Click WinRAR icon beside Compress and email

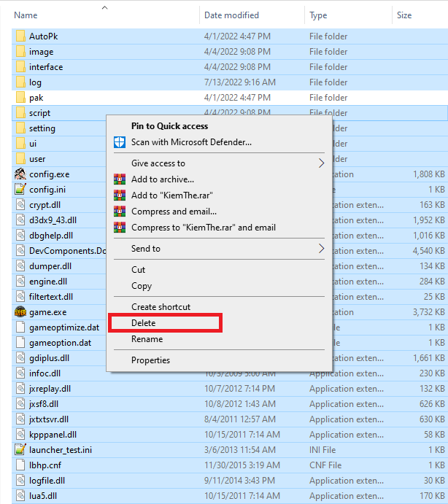tap(120, 212)
